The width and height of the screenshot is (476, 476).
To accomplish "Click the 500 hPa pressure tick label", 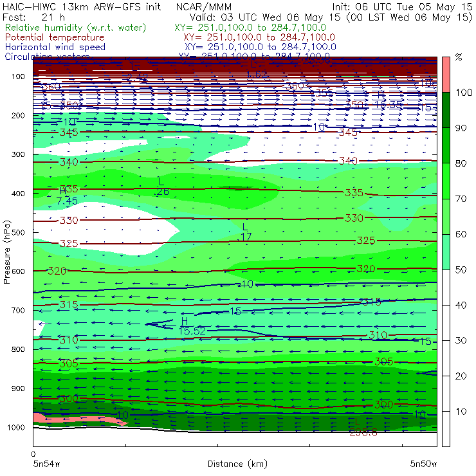I will (x=18, y=233).
